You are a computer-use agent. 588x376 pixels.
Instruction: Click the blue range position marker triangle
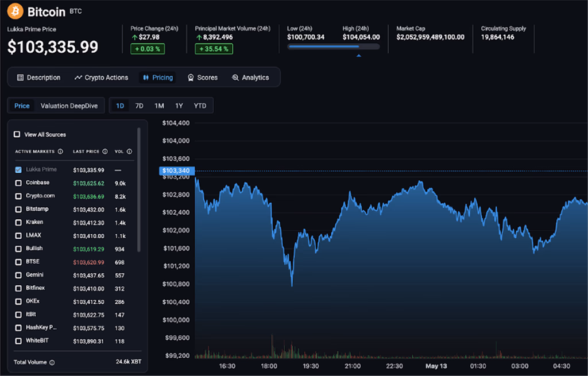[x=359, y=56]
